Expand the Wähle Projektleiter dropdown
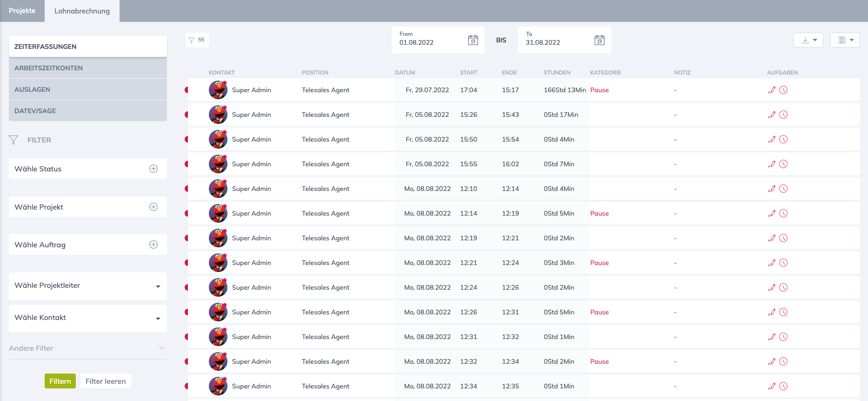The width and height of the screenshot is (868, 401). pos(158,286)
